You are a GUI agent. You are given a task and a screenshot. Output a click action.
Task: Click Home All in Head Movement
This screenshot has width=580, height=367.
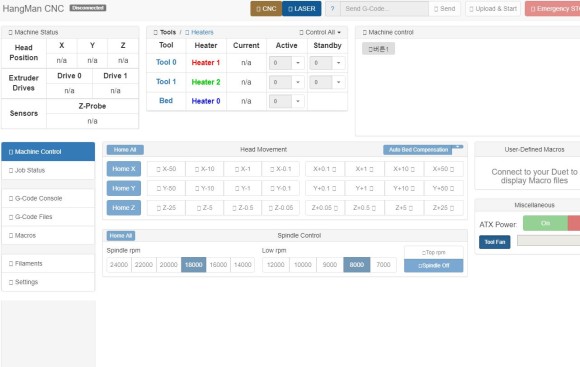tap(125, 150)
